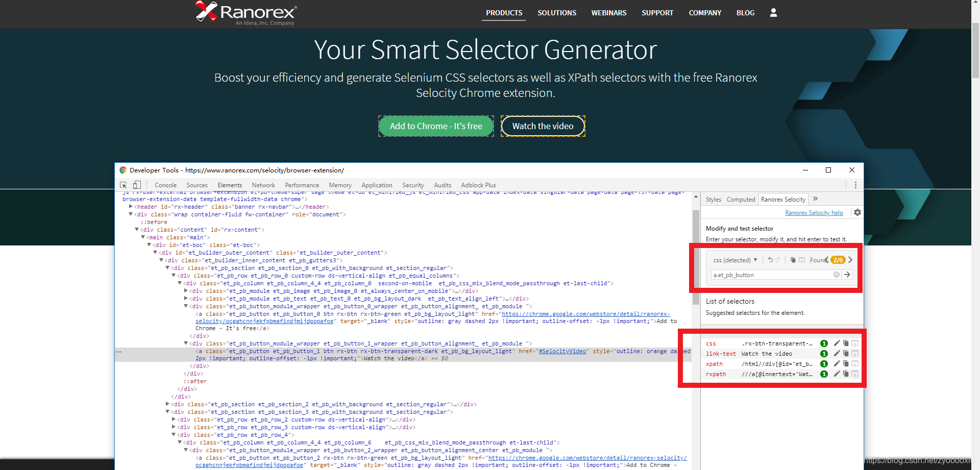Expand the et_pb_row_2 div node
Screen dimensions: 980x470
pos(174,419)
